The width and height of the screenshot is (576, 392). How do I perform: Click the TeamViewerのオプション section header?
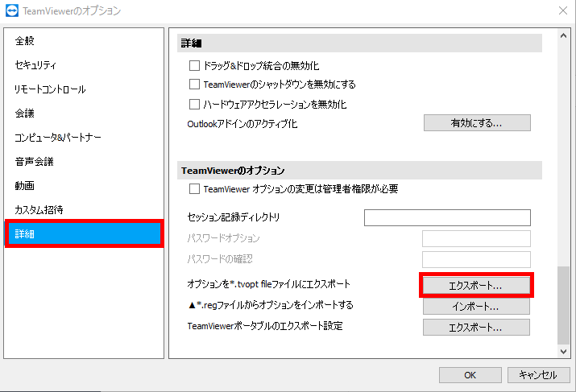(233, 171)
